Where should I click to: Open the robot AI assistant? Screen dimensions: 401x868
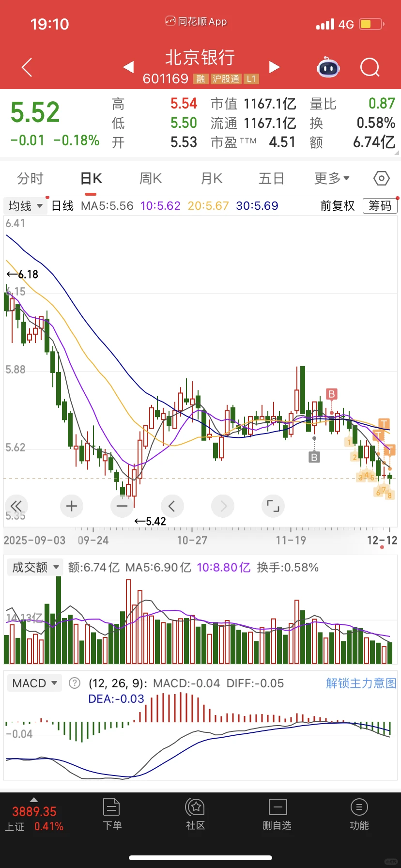(328, 68)
